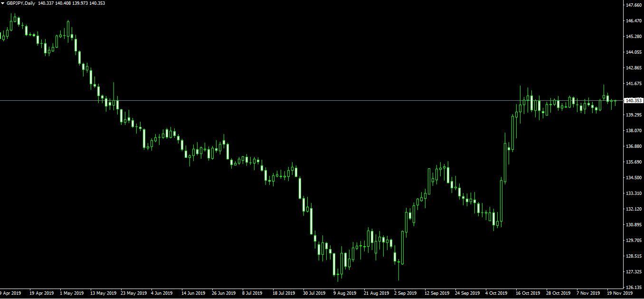Click the 9 Aug 2019 date label
Viewport: 644px width, 299px height.
345,293
